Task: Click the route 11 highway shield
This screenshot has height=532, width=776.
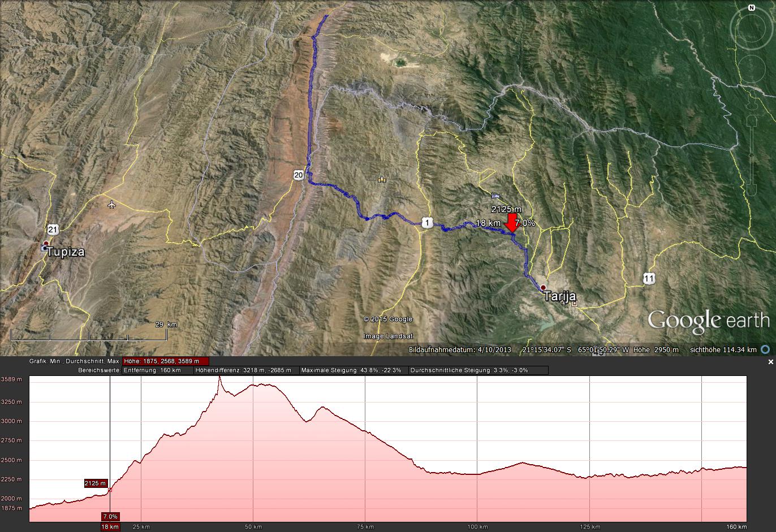Action: click(649, 278)
